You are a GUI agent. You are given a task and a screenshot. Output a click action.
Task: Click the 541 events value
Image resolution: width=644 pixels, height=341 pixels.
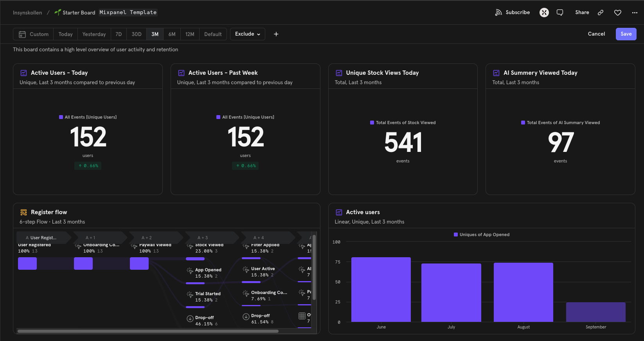(x=403, y=142)
